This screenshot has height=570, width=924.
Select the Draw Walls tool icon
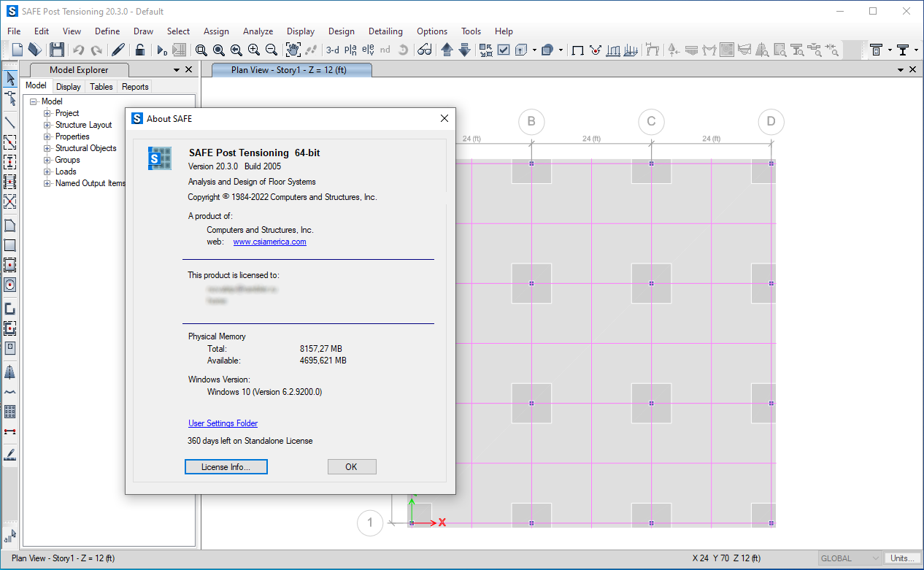click(x=10, y=309)
